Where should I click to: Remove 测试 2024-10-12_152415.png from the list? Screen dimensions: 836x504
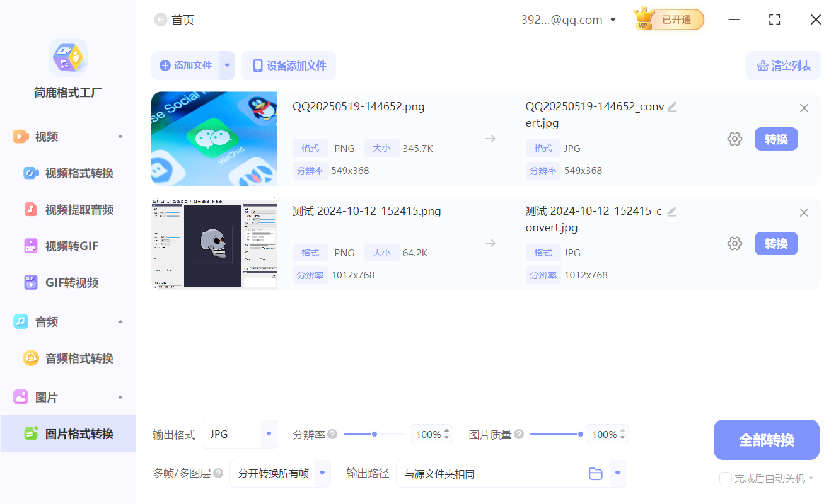coord(804,212)
